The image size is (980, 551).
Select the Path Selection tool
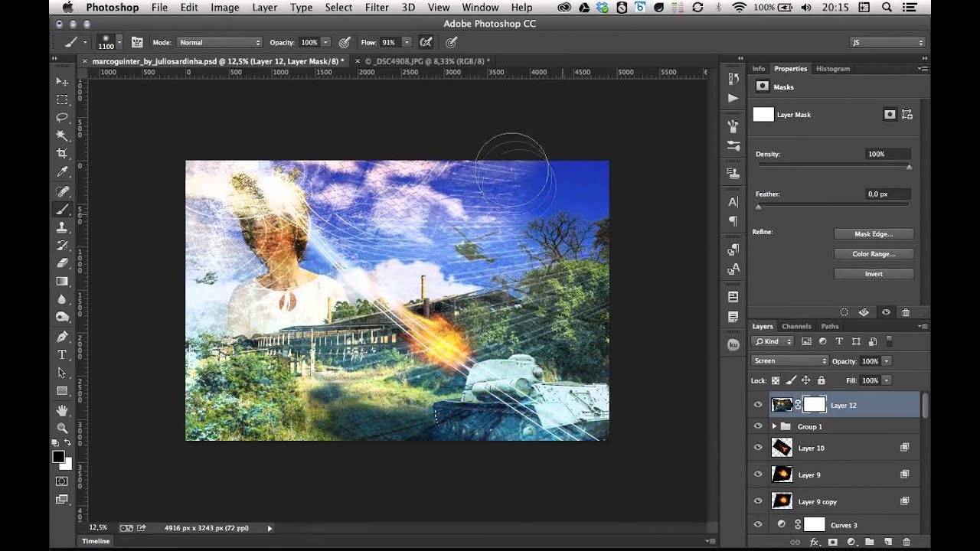coord(62,373)
